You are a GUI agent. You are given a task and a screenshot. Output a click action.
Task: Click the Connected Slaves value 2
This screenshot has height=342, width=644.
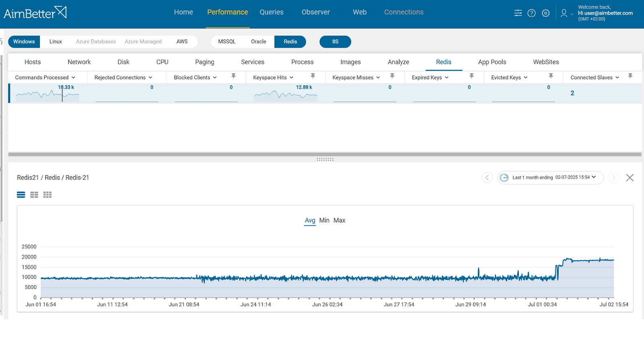pos(572,93)
